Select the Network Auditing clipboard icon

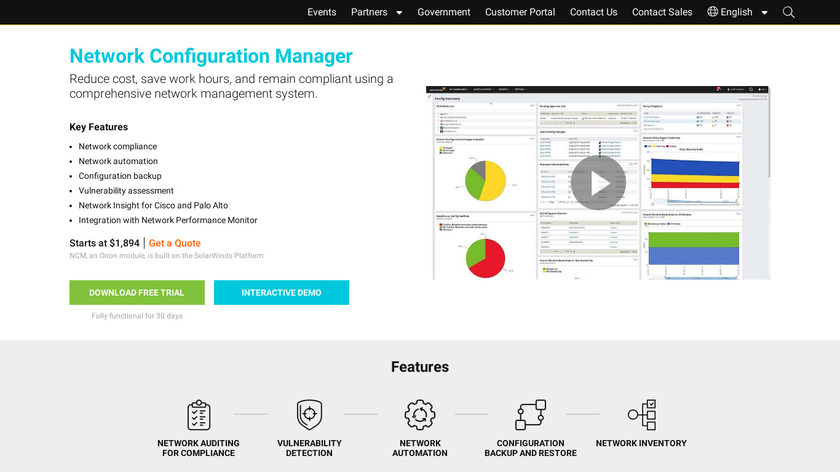click(199, 415)
